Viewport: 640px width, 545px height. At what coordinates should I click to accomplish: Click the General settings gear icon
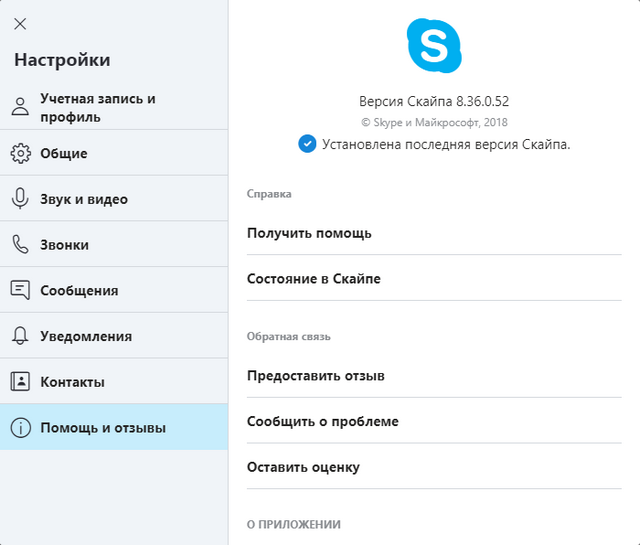click(x=20, y=153)
